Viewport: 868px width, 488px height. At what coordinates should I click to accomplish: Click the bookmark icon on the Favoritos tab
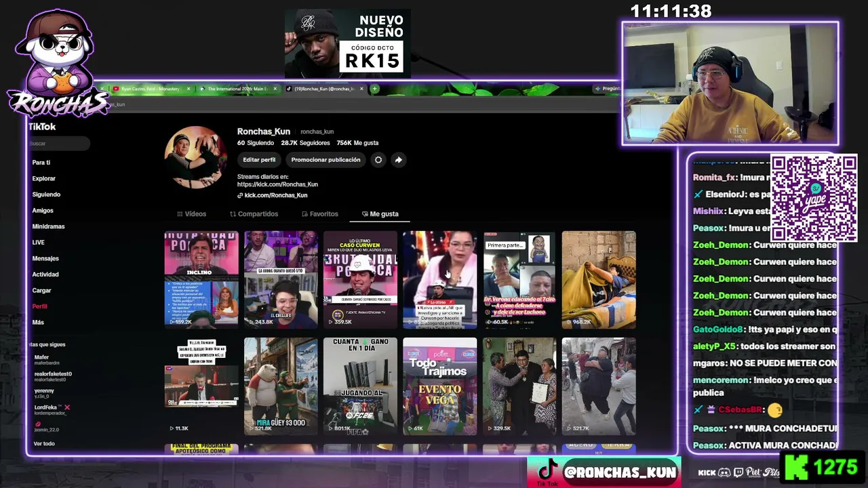click(x=305, y=214)
